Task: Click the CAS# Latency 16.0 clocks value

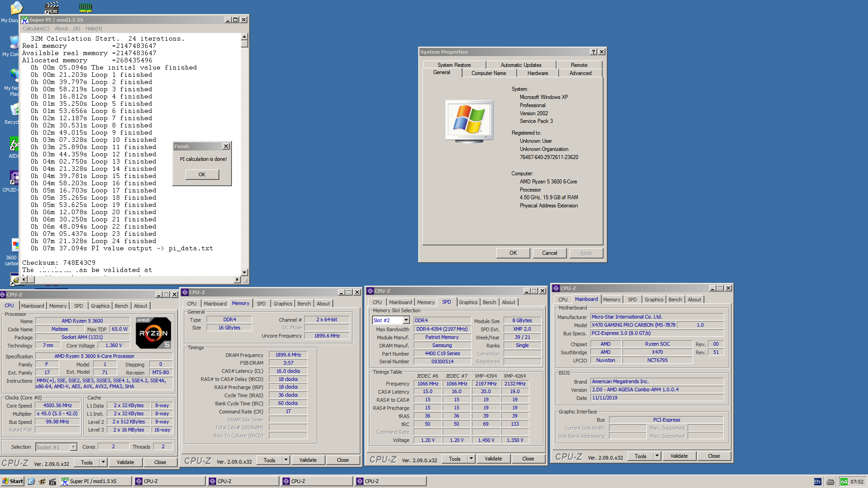Action: click(288, 371)
